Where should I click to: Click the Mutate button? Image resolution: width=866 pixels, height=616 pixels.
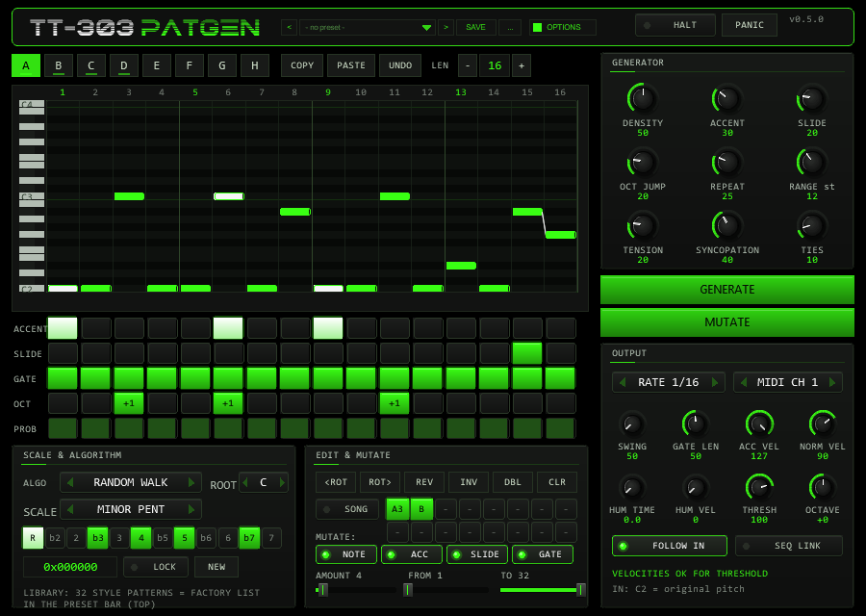click(x=726, y=322)
